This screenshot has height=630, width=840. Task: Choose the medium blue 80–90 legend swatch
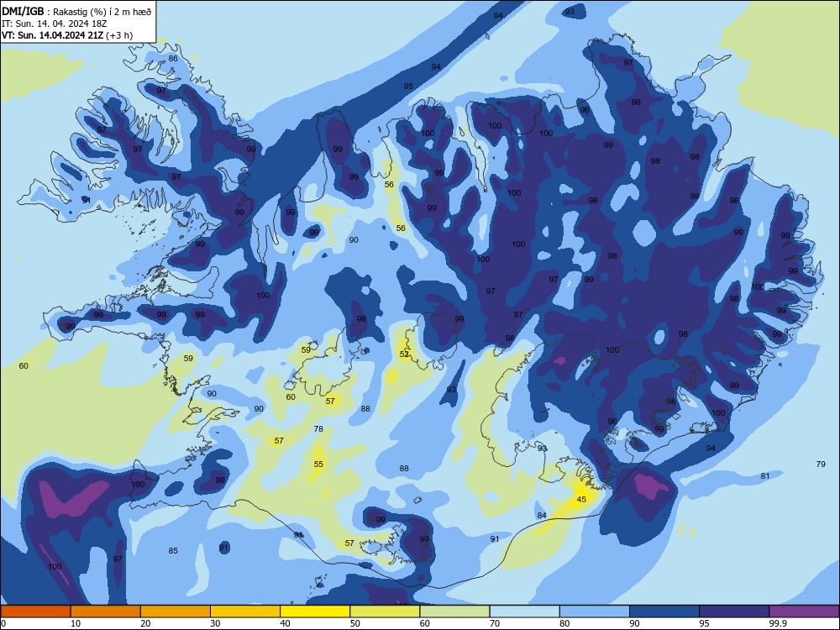coord(595,612)
